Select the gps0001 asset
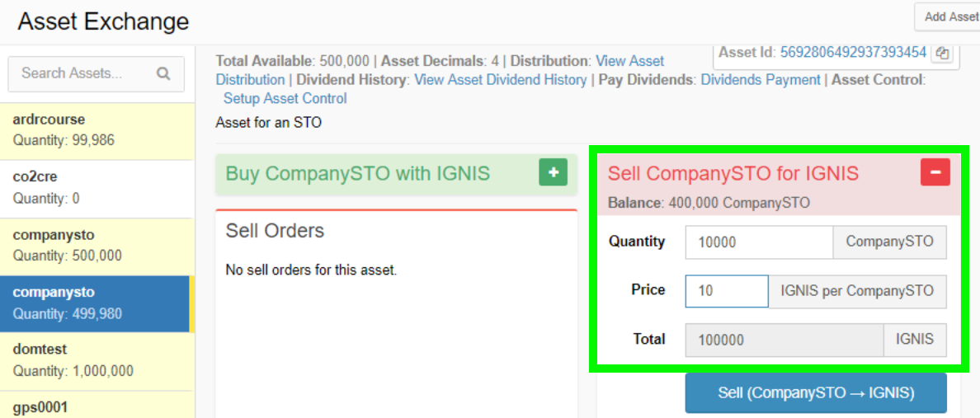The image size is (980, 418). click(x=97, y=406)
